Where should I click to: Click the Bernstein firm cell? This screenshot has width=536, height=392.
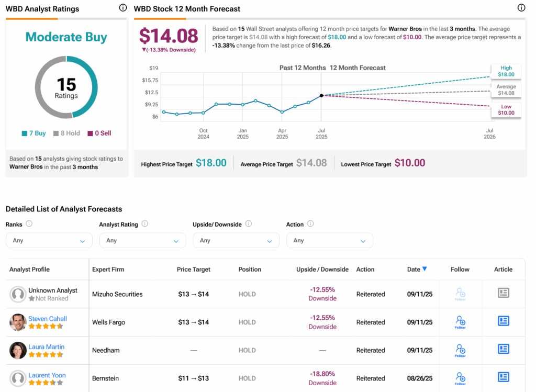pos(105,378)
